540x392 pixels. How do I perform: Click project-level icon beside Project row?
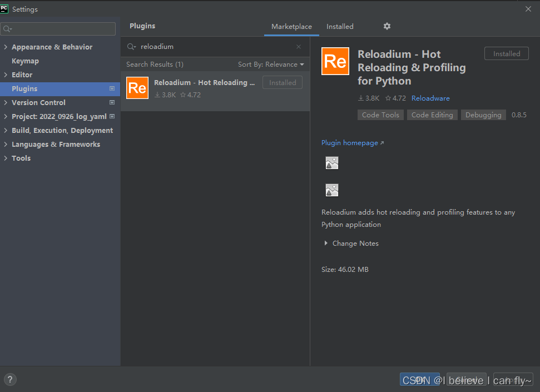[112, 116]
